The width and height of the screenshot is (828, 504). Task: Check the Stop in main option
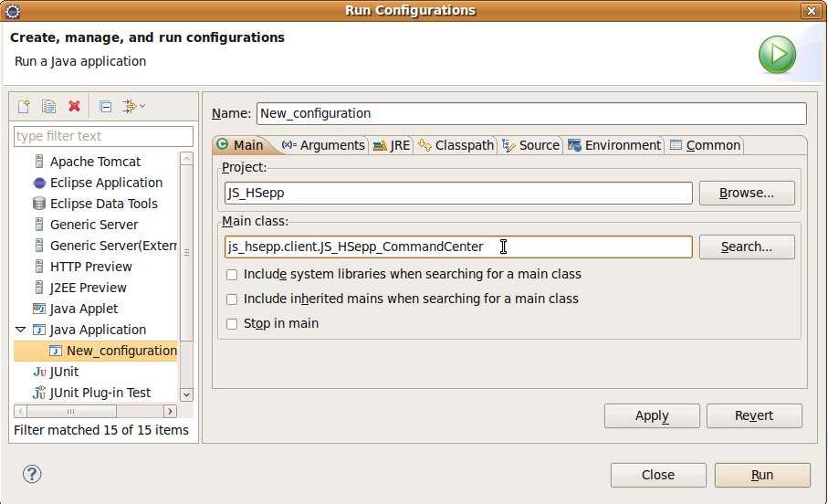[x=232, y=323]
